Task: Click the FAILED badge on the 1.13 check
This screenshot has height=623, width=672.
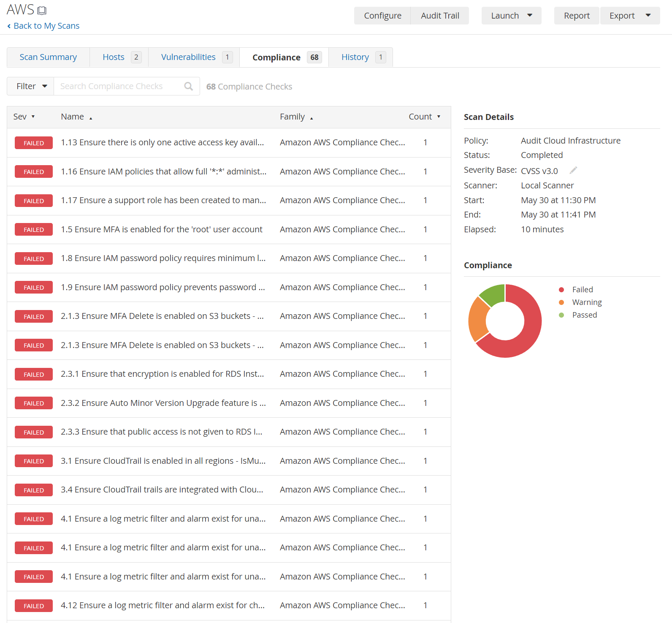Action: (34, 143)
